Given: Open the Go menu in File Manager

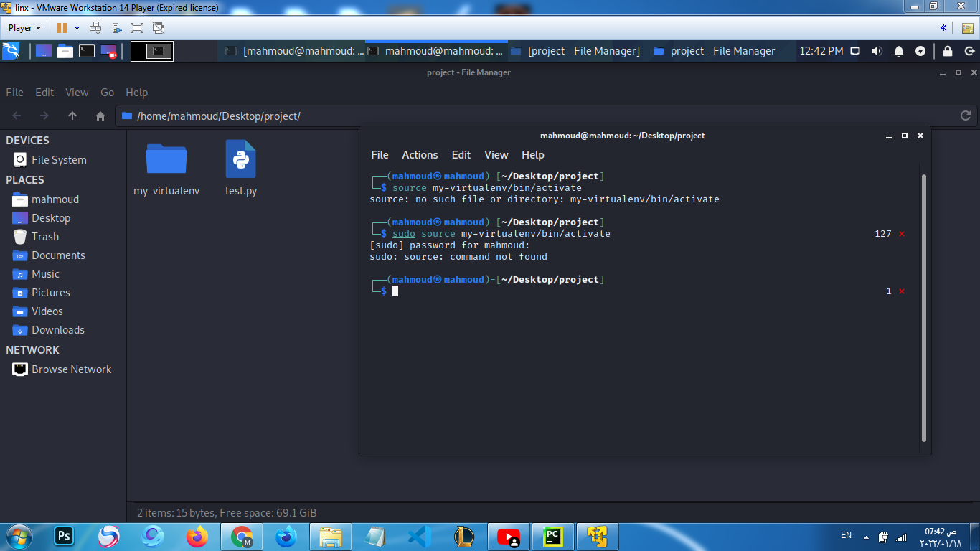Looking at the screenshot, I should 107,92.
